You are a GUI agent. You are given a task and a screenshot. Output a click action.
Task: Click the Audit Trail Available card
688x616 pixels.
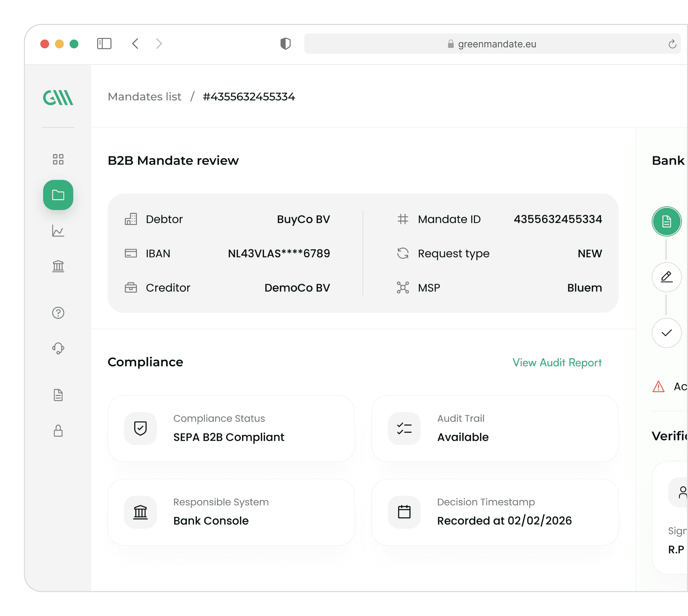point(495,428)
